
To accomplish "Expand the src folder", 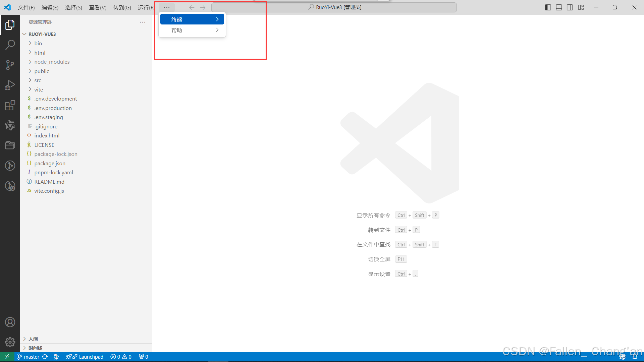I will (38, 80).
